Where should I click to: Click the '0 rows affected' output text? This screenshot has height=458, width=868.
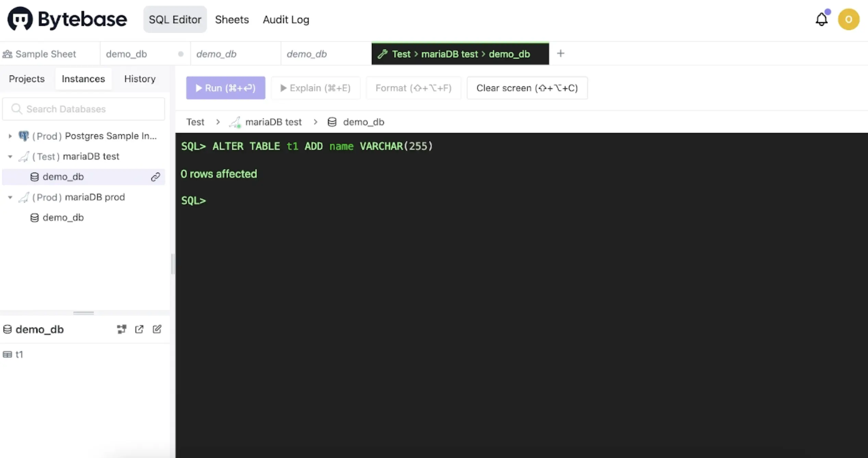[x=218, y=174]
